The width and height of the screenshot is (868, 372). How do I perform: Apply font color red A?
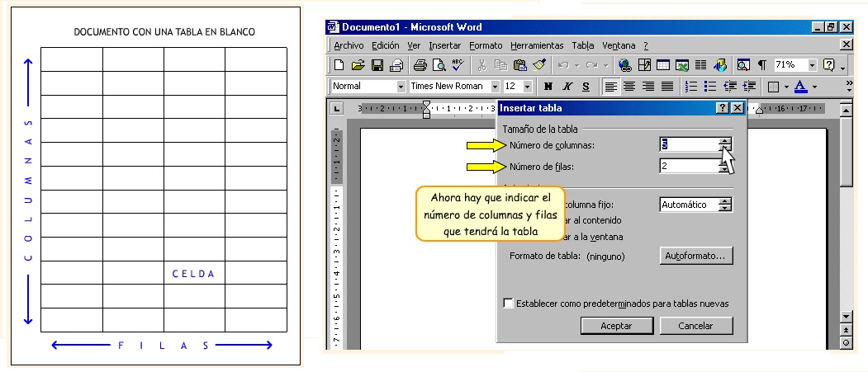point(800,87)
